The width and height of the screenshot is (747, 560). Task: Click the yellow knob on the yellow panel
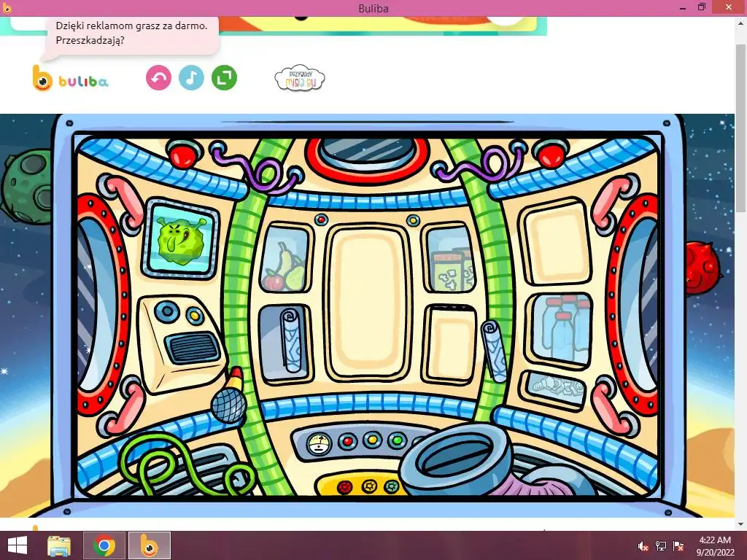368,486
